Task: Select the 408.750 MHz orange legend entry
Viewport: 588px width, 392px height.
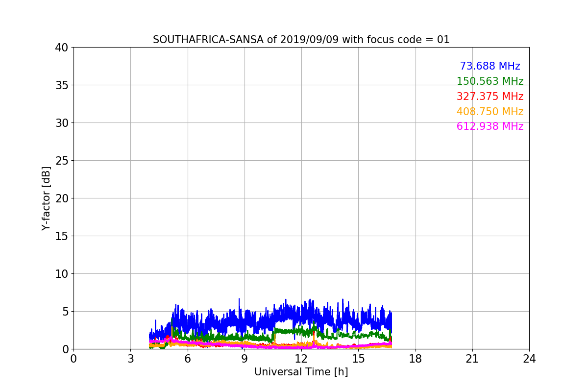Action: click(x=490, y=112)
